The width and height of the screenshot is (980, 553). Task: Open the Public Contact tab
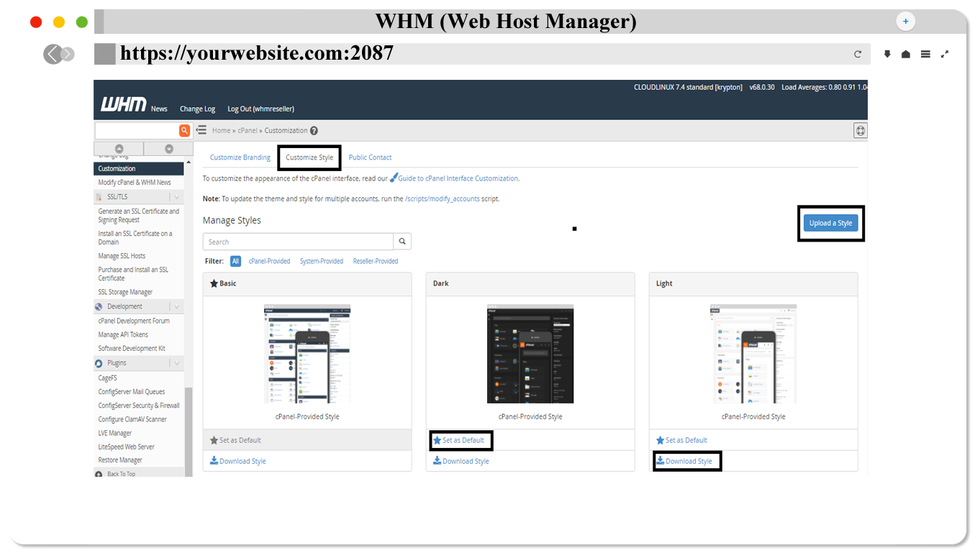(x=370, y=157)
